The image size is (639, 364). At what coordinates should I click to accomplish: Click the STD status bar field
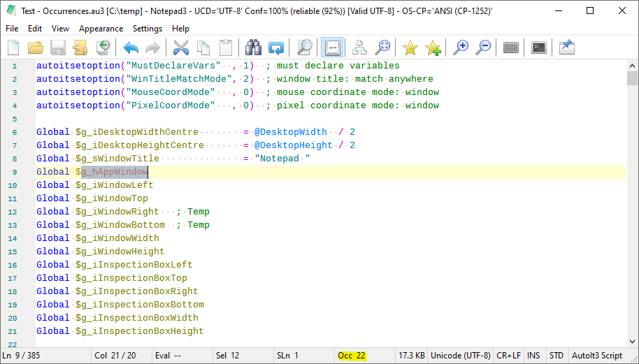click(x=556, y=356)
